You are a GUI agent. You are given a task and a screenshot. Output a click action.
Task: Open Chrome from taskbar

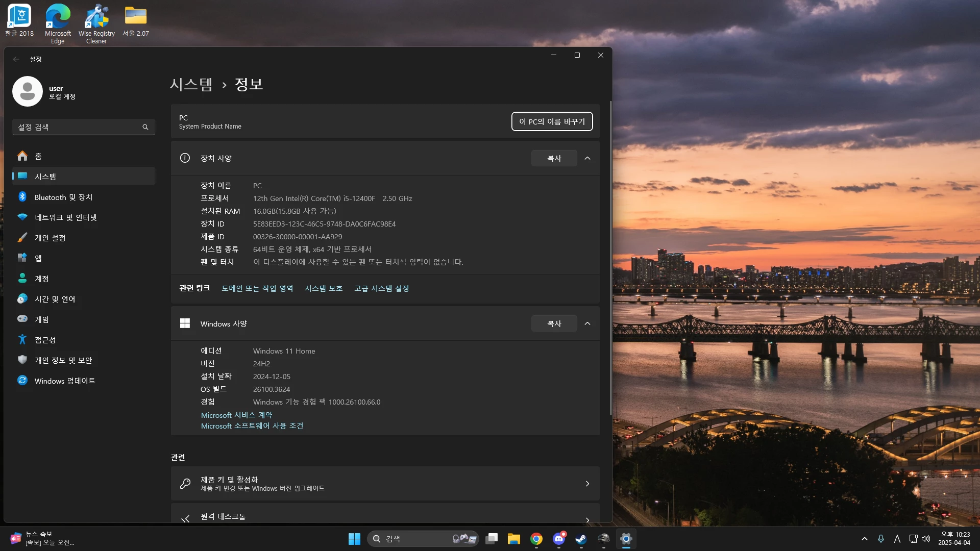536,539
